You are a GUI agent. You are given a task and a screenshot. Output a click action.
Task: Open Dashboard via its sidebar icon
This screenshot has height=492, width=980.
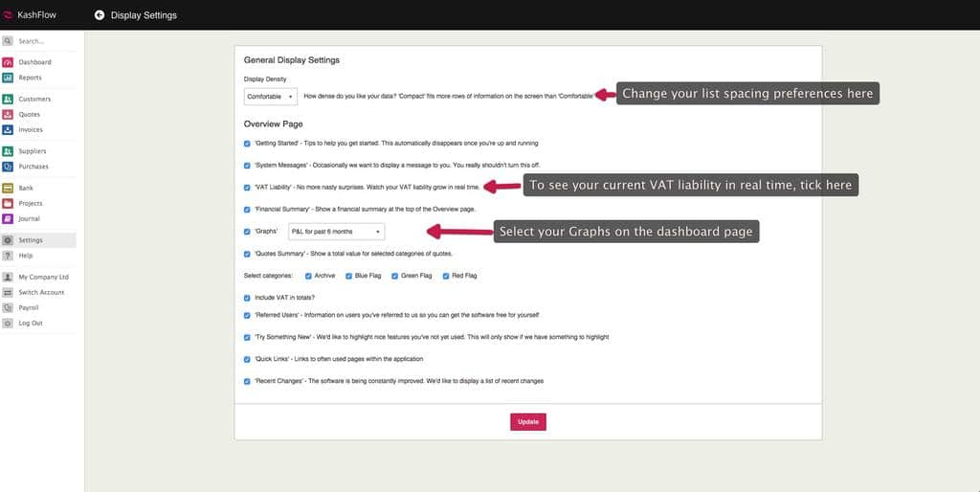pos(8,62)
